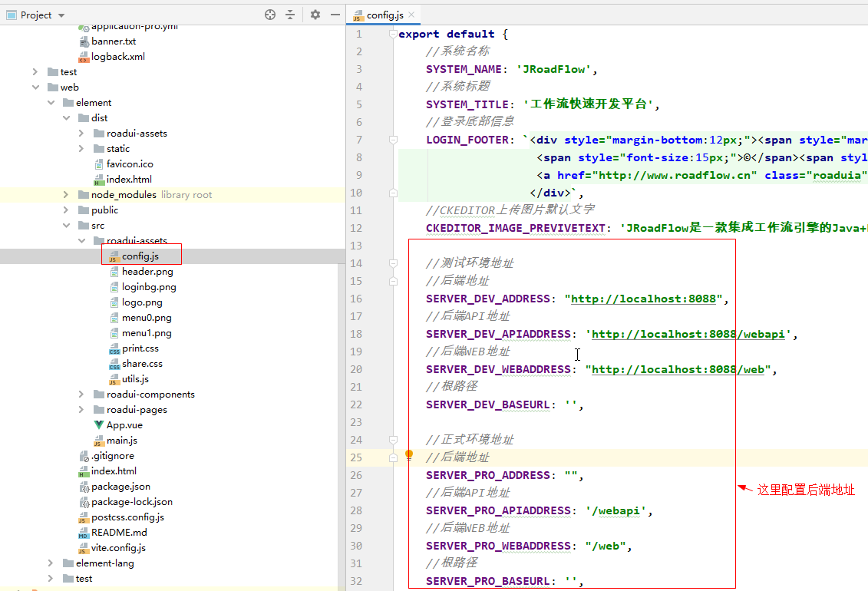Hide the Project panel with minimize icon
Viewport: 868px width, 591px height.
point(335,15)
